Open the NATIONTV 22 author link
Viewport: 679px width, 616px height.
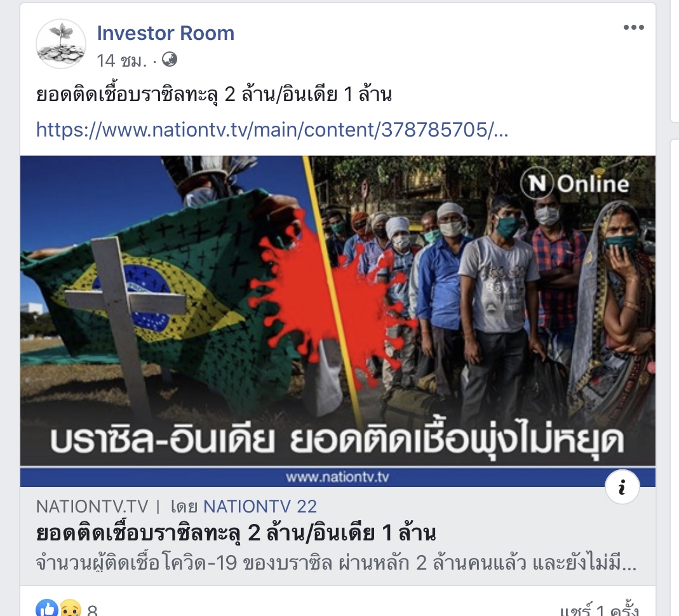[x=260, y=507]
